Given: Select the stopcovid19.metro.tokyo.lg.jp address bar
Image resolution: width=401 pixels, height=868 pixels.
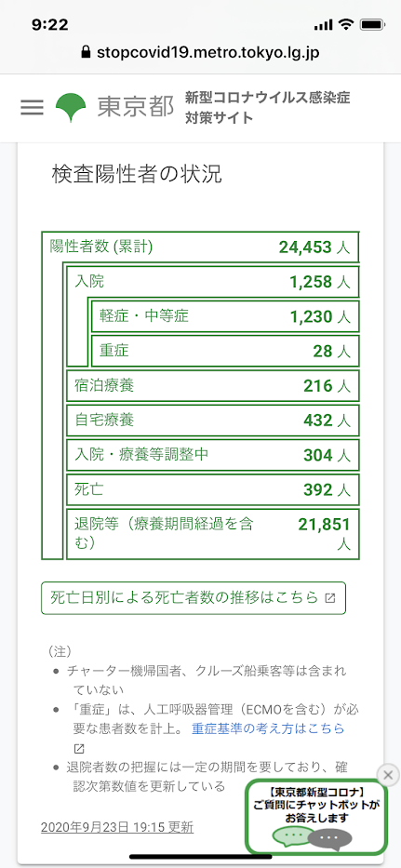Looking at the screenshot, I should 201,53.
